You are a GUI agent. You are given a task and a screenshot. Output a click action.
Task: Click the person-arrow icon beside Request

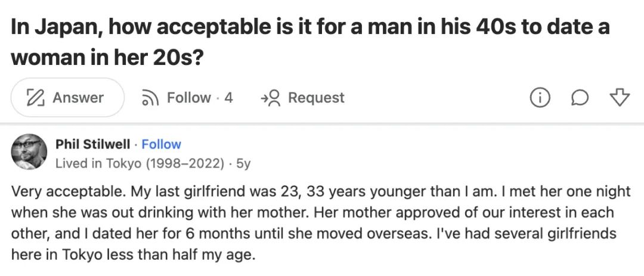tap(271, 98)
